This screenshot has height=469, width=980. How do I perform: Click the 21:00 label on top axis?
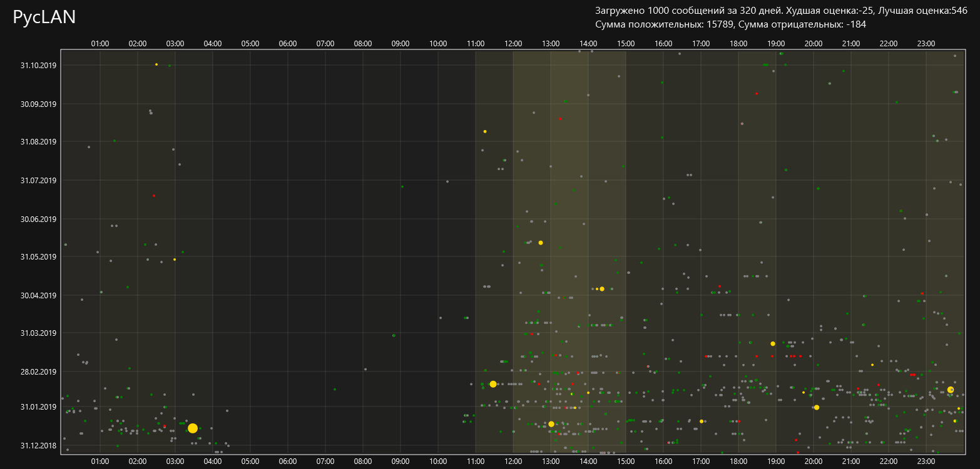pyautogui.click(x=851, y=44)
